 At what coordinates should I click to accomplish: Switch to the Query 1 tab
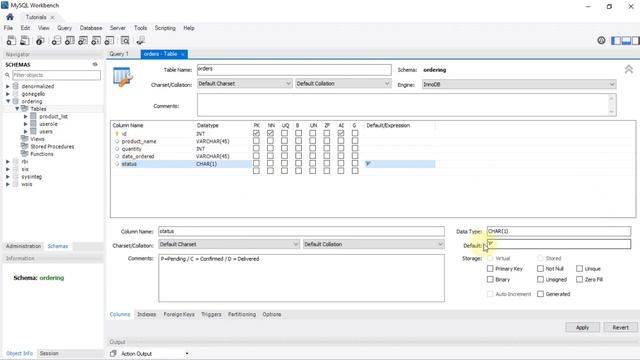click(119, 54)
